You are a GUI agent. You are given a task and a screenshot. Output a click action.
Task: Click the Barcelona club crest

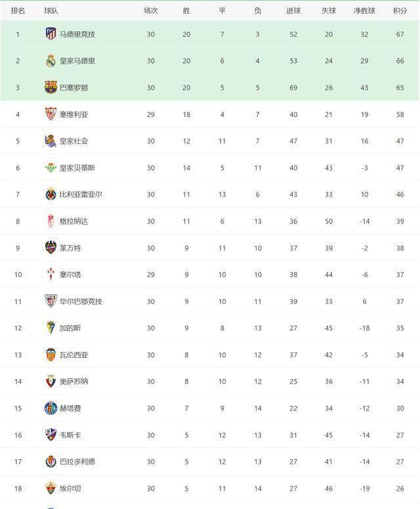pos(51,87)
